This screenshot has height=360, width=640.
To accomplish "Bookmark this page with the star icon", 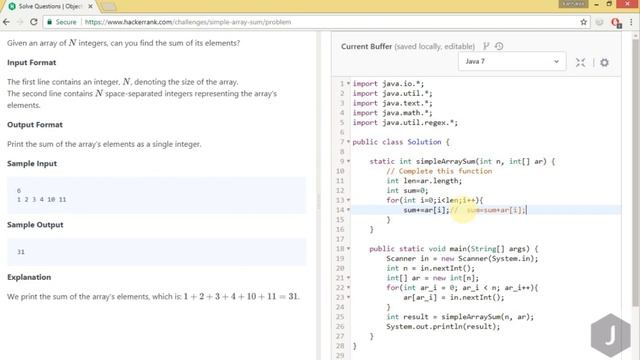I will (584, 22).
